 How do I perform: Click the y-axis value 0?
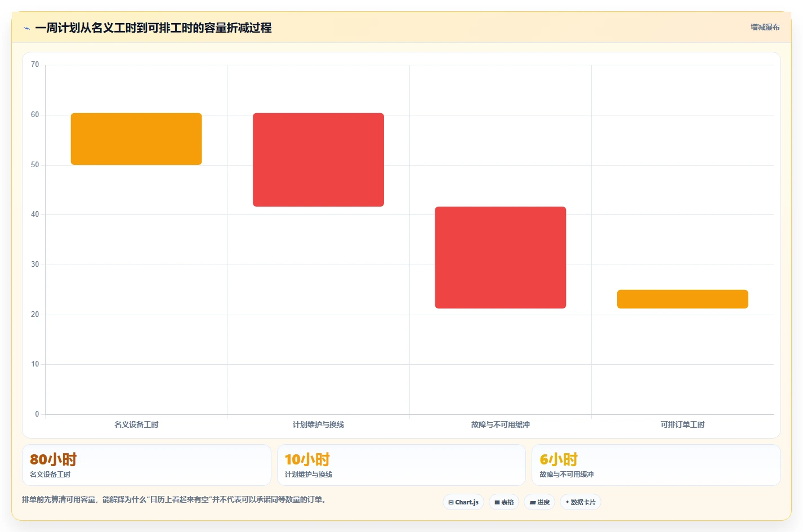click(x=37, y=414)
